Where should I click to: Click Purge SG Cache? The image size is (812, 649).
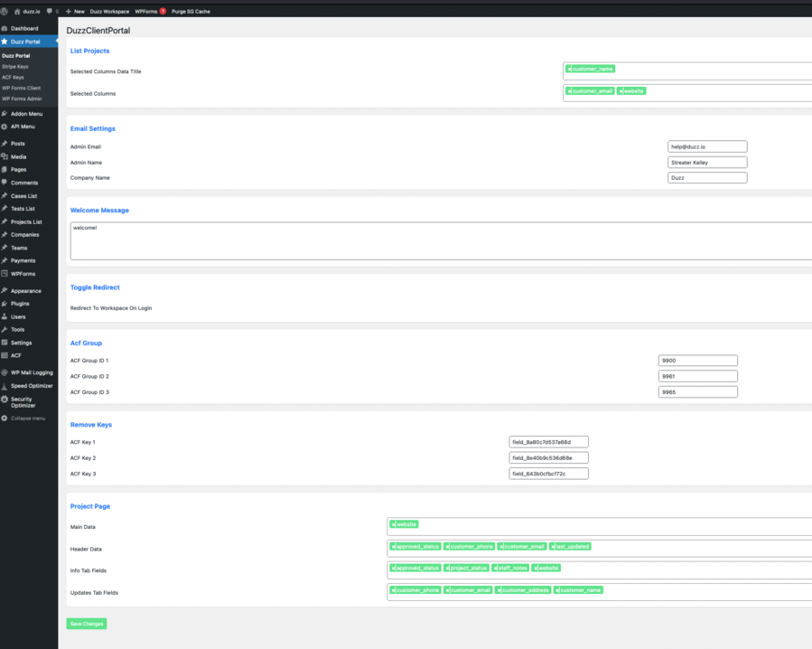[191, 12]
